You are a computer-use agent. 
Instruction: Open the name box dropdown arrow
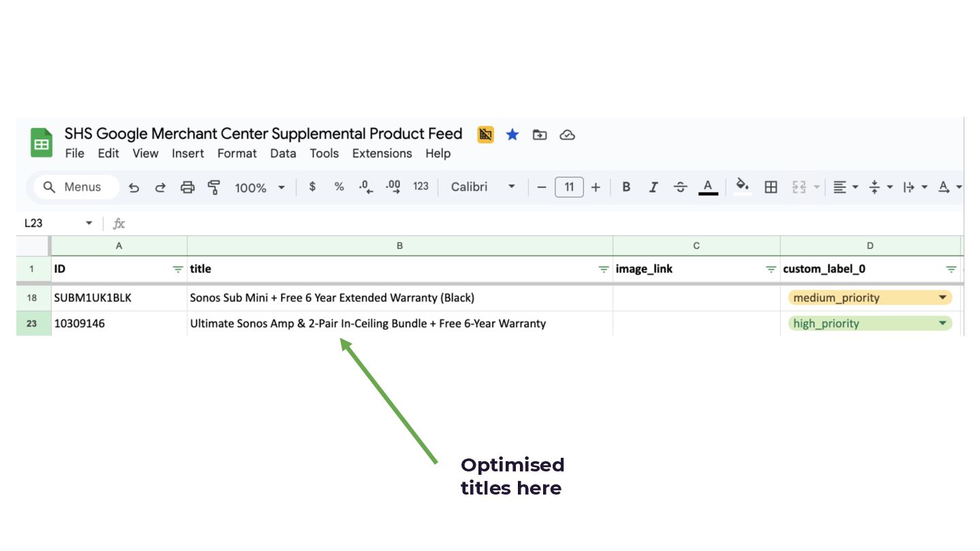click(x=88, y=224)
